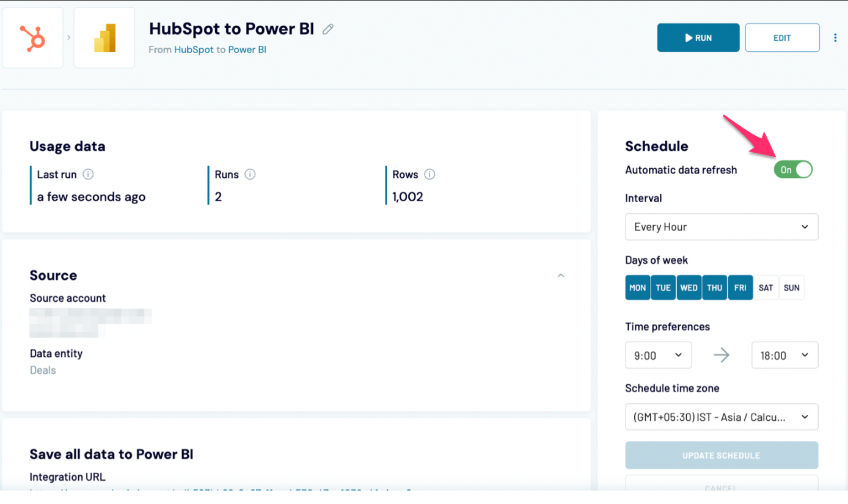Open the 9:00 start time dropdown
The image size is (848, 504).
(659, 356)
